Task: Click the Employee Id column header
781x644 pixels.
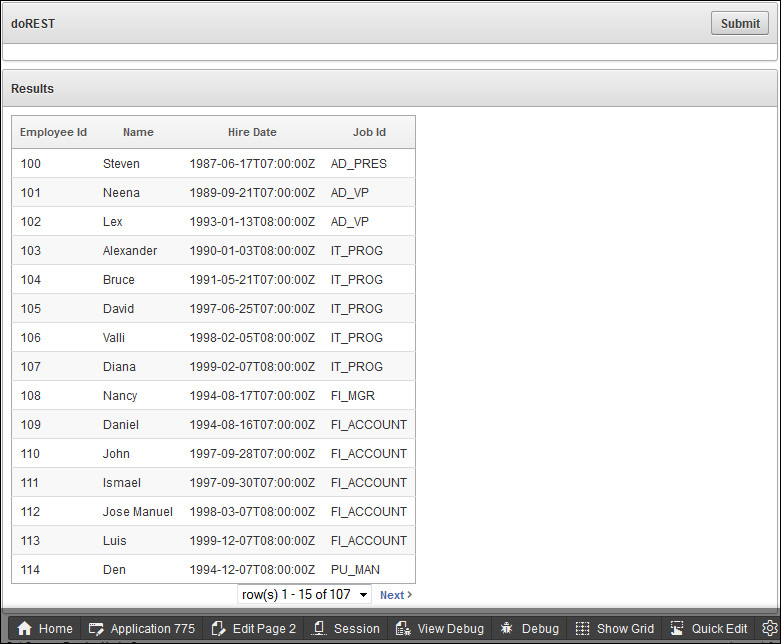Action: [x=53, y=132]
